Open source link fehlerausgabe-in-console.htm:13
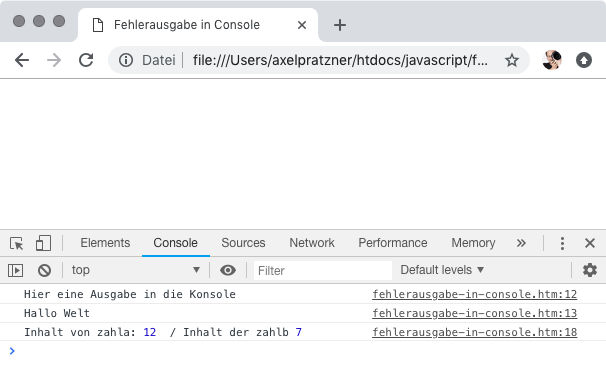 click(x=475, y=313)
